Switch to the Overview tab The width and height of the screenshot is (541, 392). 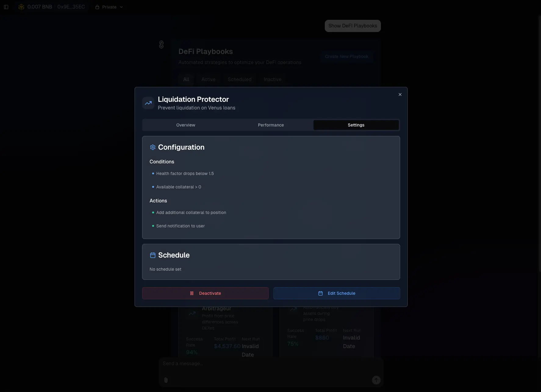(186, 125)
